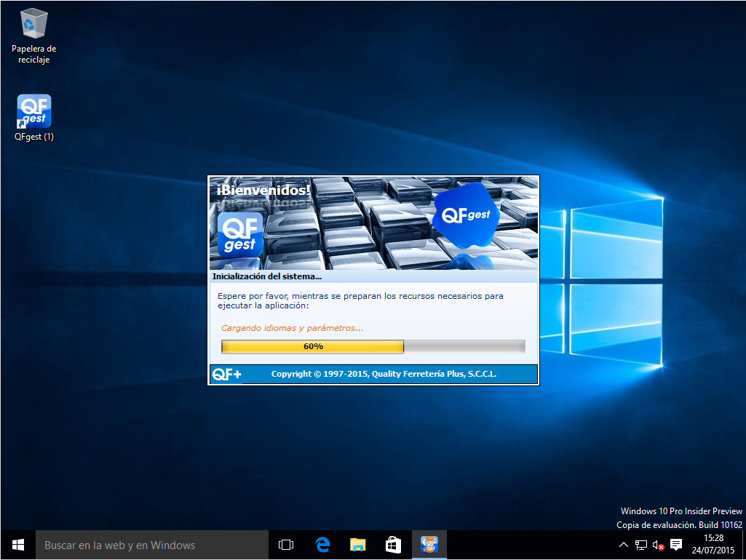The image size is (746, 560).
Task: Launch Microsoft Edge from the taskbar
Action: tap(322, 545)
